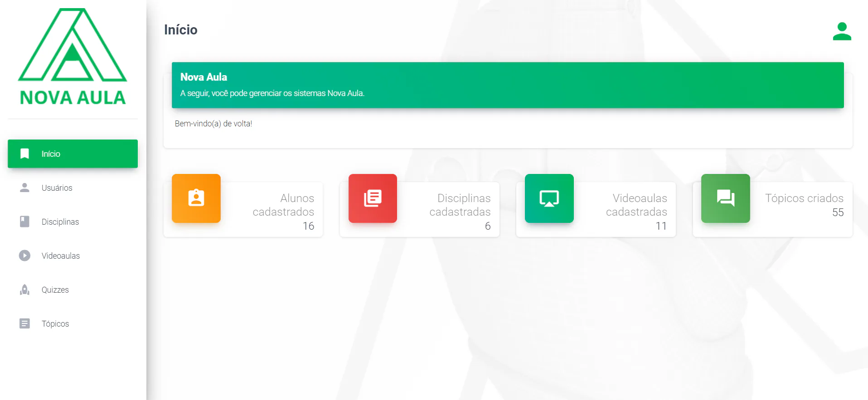The height and width of the screenshot is (400, 868).
Task: Click the red library icon for Disciplinas
Action: coord(373,198)
